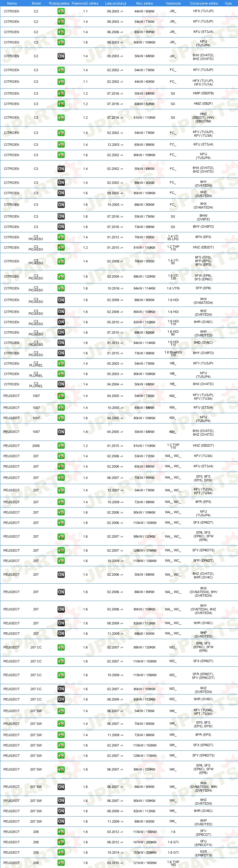Viewport: 238px width, 868px height.
Task: Click petrol icon in Peugeot 1007 54kW / 75KM row
Action: [61, 396]
